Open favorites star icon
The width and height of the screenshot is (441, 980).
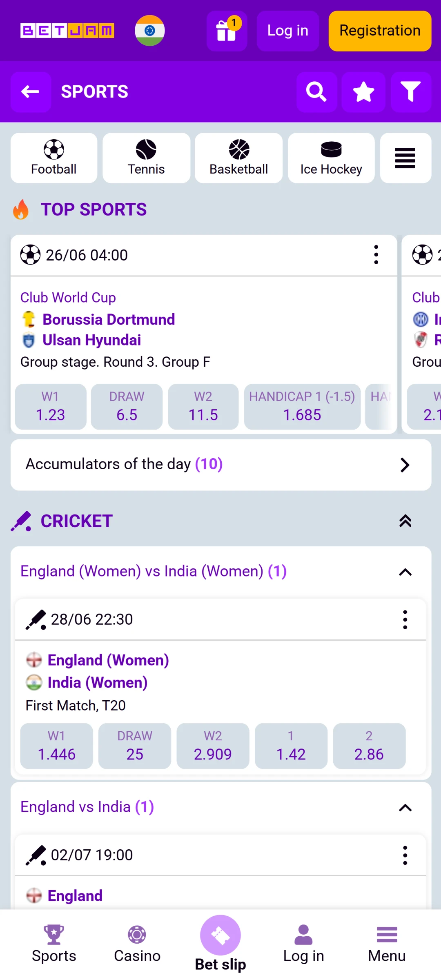(363, 92)
